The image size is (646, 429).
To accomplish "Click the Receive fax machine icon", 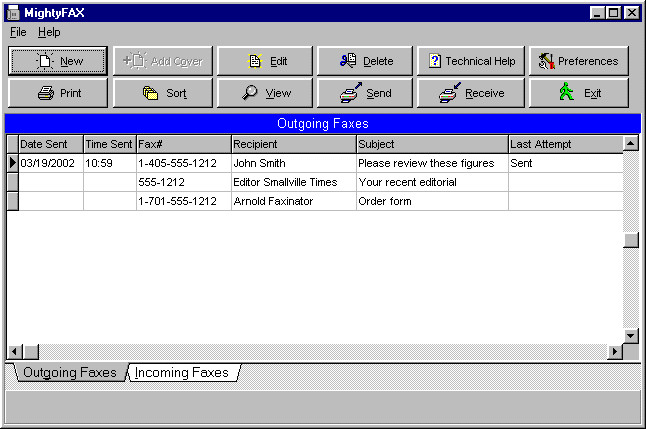I will [x=450, y=92].
